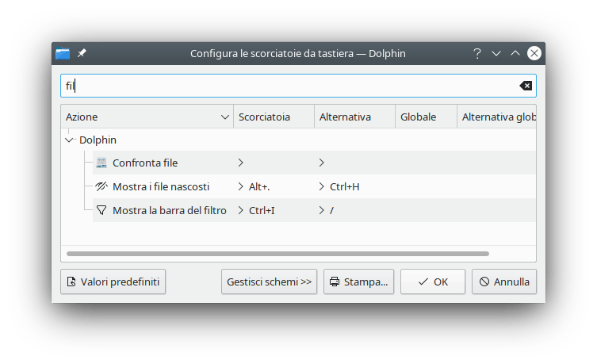Open the Gestisci schemi options

click(x=269, y=282)
